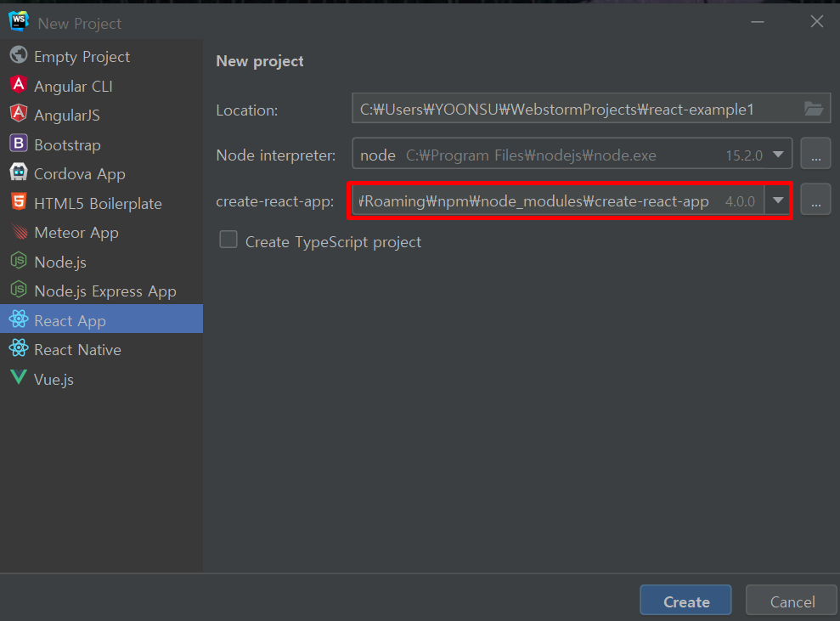Choose Empty Project template
This screenshot has width=840, height=621.
[x=101, y=56]
